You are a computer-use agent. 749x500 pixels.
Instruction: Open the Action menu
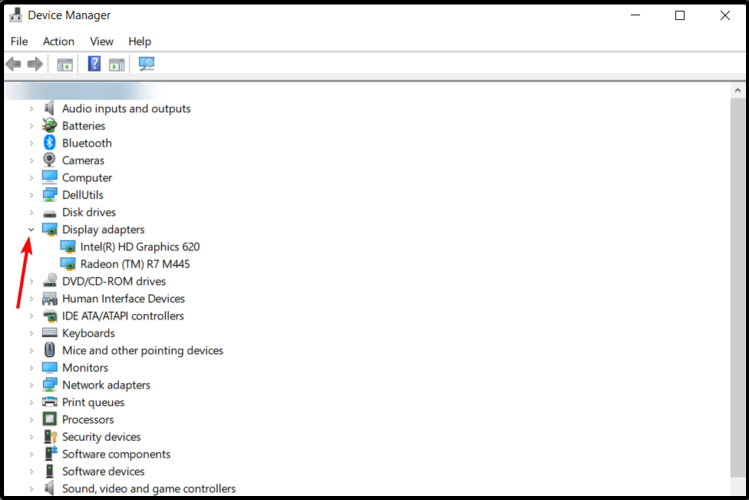coord(59,42)
